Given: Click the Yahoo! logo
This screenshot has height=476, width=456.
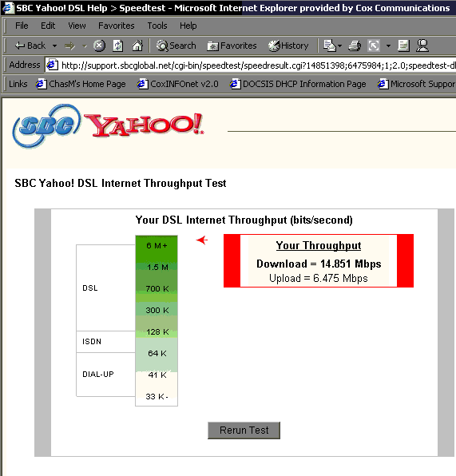Looking at the screenshot, I should point(144,125).
